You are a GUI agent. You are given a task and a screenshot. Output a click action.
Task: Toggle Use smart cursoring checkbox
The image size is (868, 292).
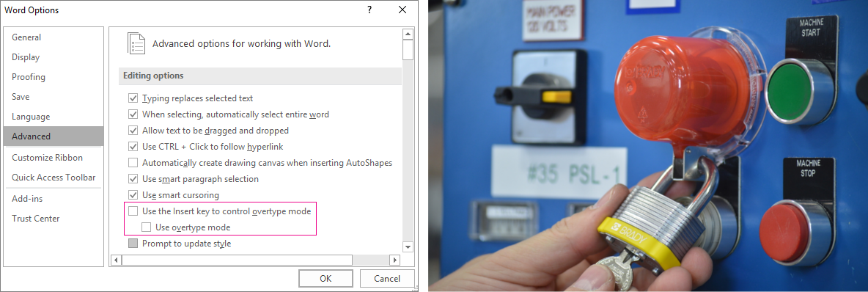point(133,195)
